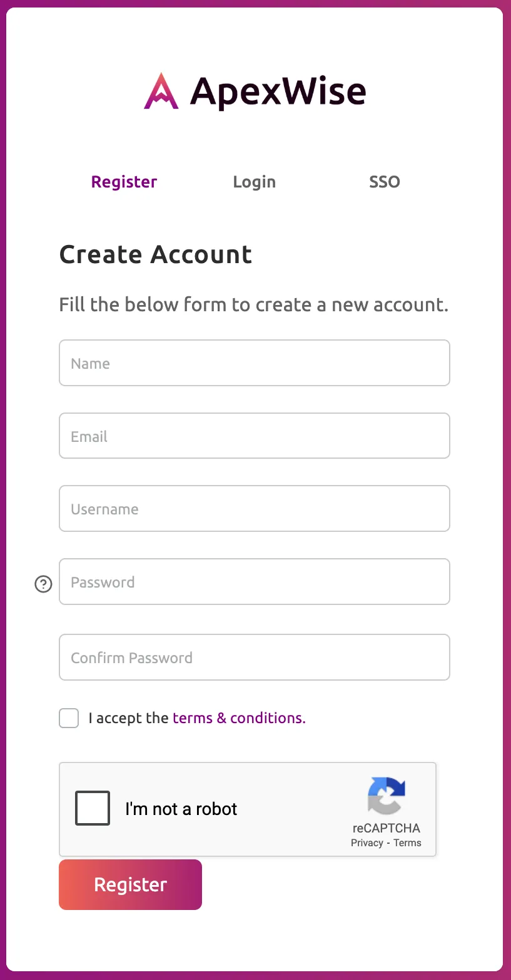511x980 pixels.
Task: Click the 'I'm not a robot' label text
Action: point(181,808)
